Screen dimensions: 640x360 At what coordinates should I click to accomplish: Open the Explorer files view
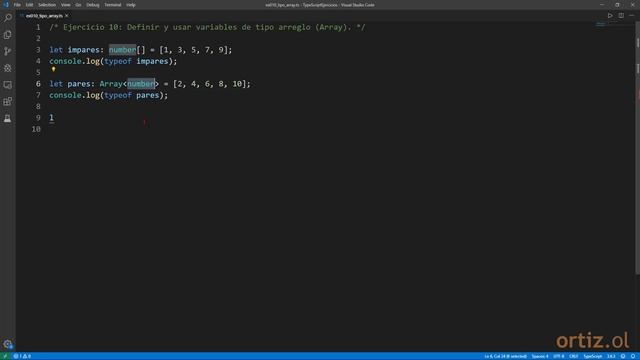pyautogui.click(x=7, y=35)
